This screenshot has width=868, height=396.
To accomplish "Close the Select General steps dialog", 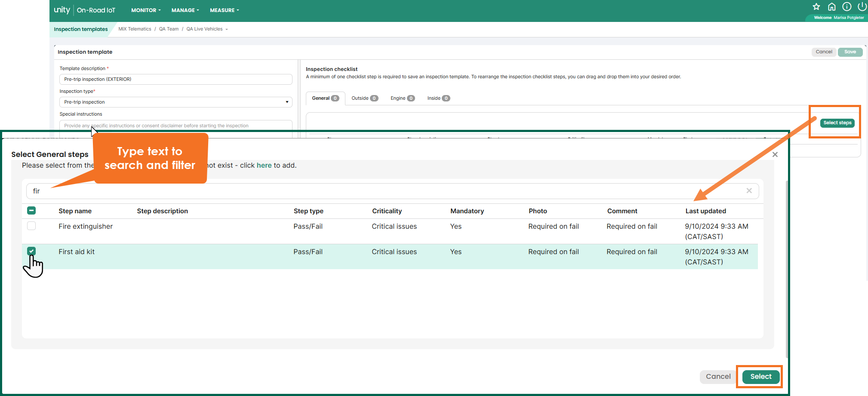I will point(775,155).
